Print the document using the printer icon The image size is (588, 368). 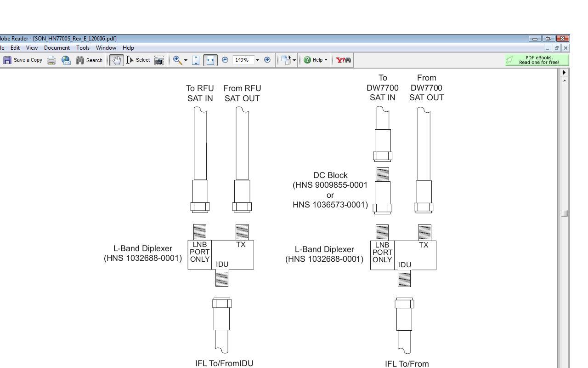(51, 60)
